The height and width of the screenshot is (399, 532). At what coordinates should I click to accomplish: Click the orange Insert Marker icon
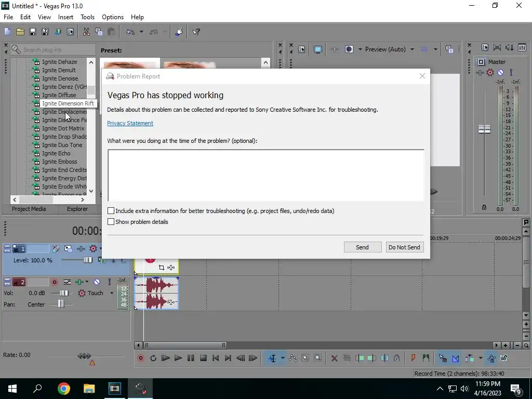(x=413, y=358)
